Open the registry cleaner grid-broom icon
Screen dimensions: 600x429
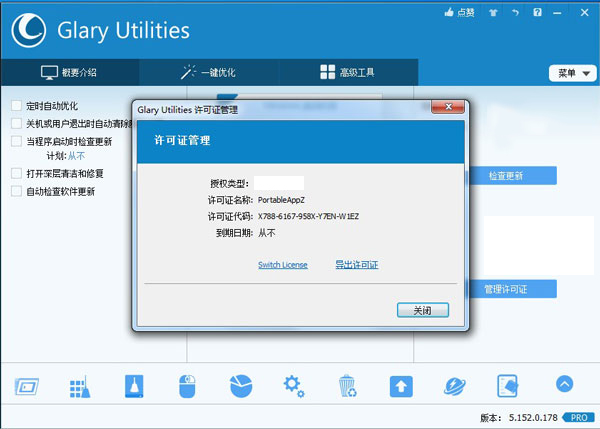pos(80,387)
